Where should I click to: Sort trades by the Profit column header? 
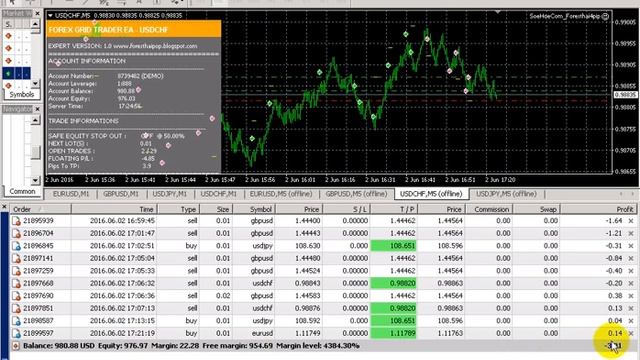click(598, 209)
